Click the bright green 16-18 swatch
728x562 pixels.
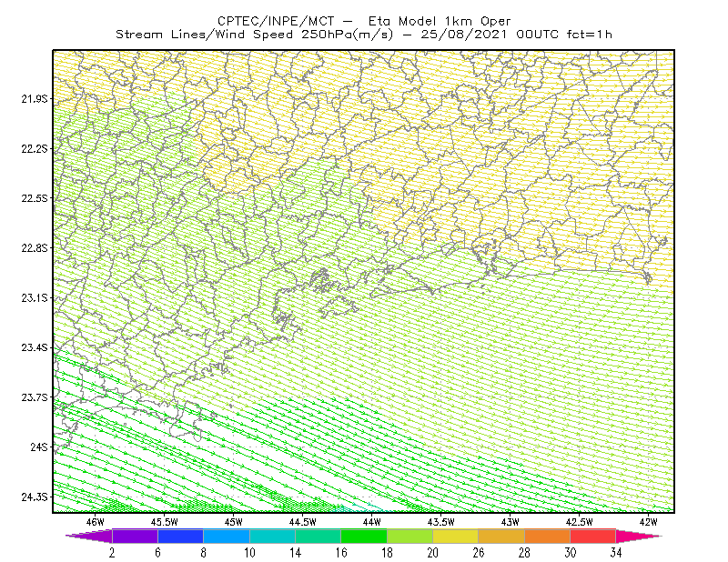[364, 536]
